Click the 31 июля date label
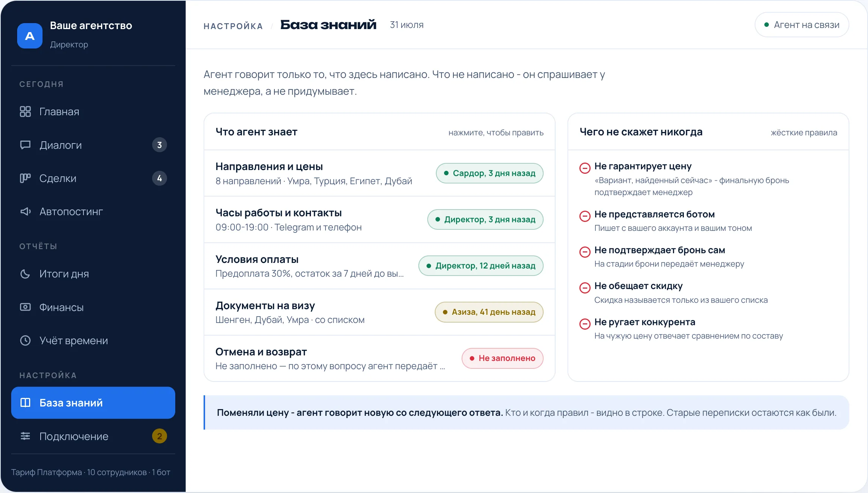 click(x=407, y=25)
